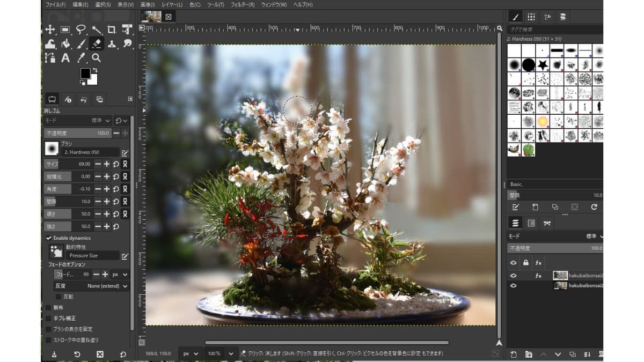
Task: Enable the 散布 (jitter) checkbox
Action: click(49, 307)
